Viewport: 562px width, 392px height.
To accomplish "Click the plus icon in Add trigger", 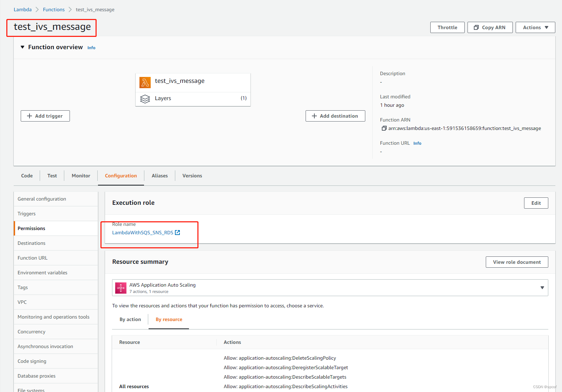I will (30, 116).
